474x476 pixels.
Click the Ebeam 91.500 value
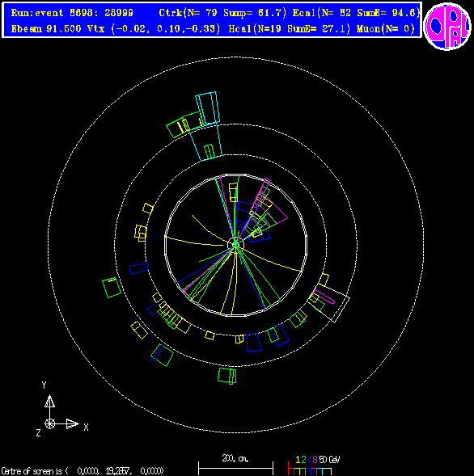pos(46,29)
